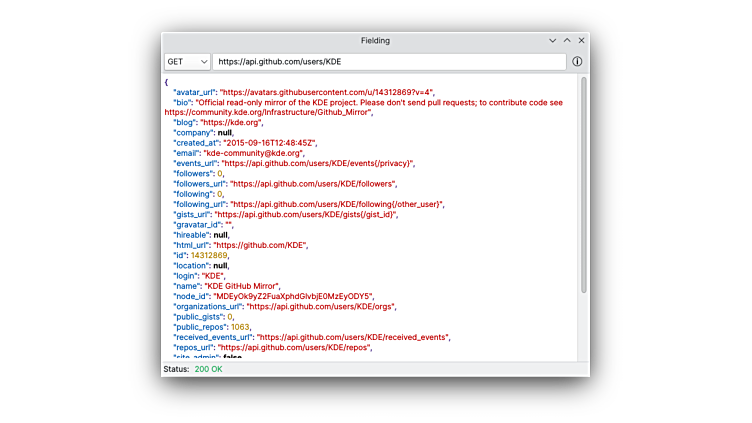The width and height of the screenshot is (752, 423).
Task: Click the kde-community@kde.org email value
Action: click(253, 153)
